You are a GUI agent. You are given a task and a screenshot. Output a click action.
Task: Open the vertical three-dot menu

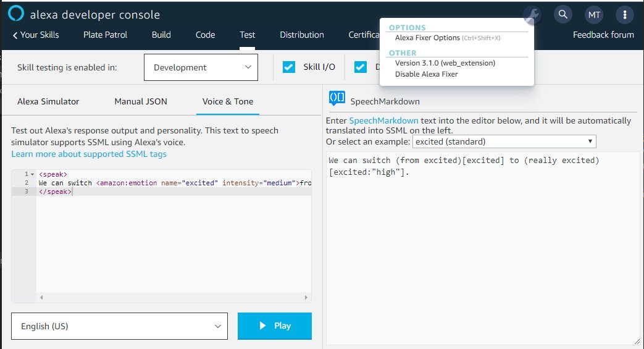625,15
